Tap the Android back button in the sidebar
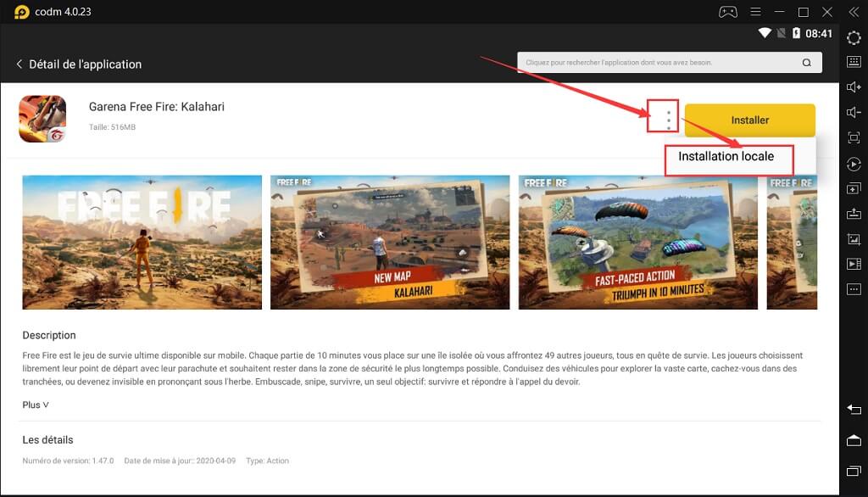868x497 pixels. point(854,410)
